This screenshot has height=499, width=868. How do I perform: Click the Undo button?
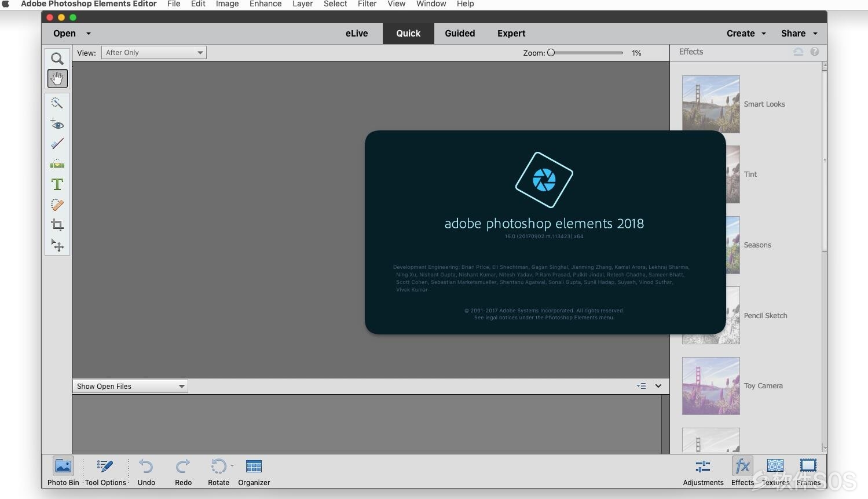[147, 471]
